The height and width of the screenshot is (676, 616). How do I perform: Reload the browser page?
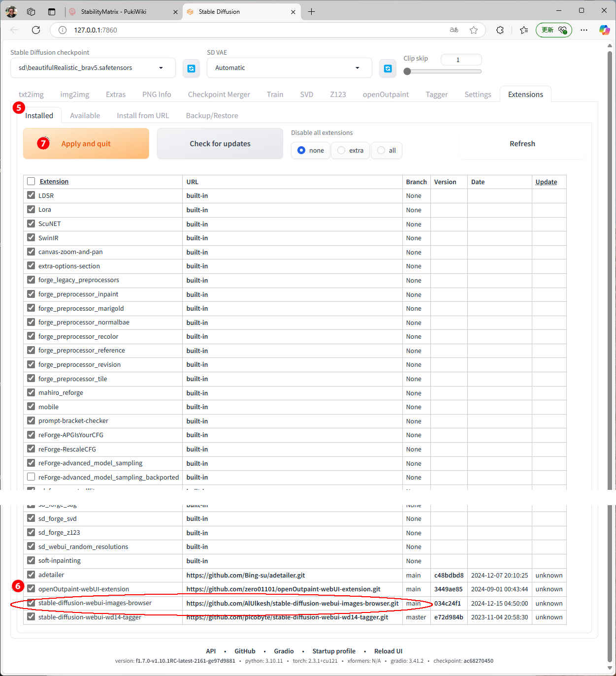(x=36, y=30)
